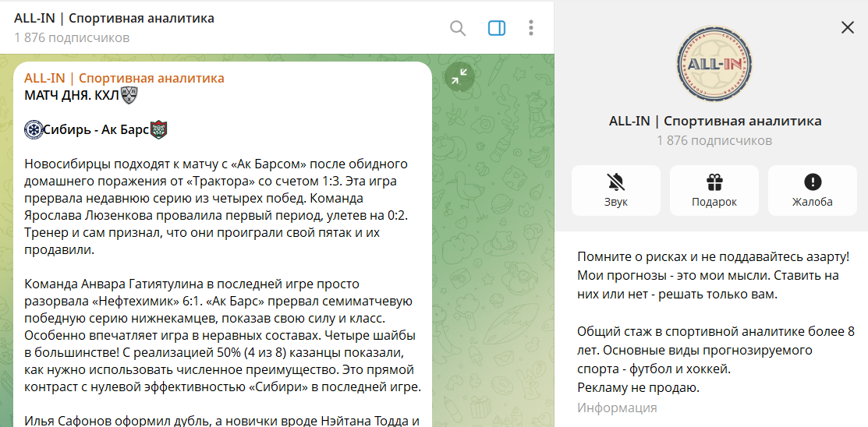Open the ALL-IN channel avatar picture
This screenshot has width=868, height=427.
(x=714, y=64)
